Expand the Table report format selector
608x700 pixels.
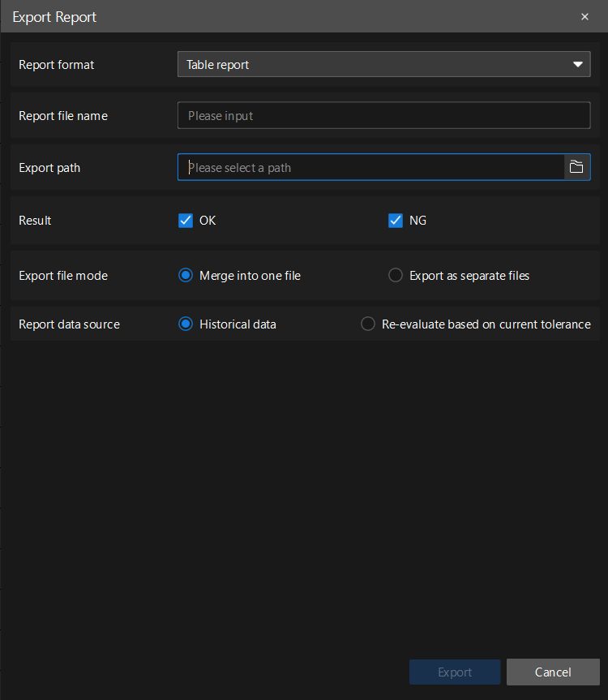pos(383,63)
